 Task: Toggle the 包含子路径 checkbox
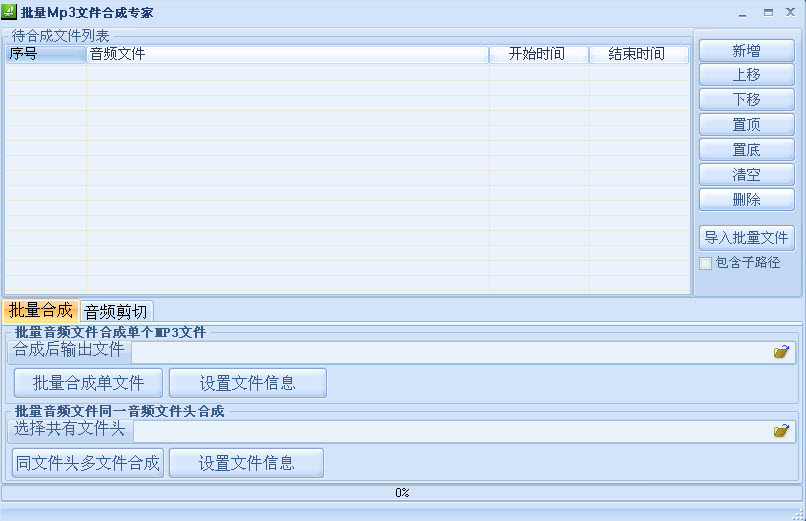pyautogui.click(x=705, y=263)
